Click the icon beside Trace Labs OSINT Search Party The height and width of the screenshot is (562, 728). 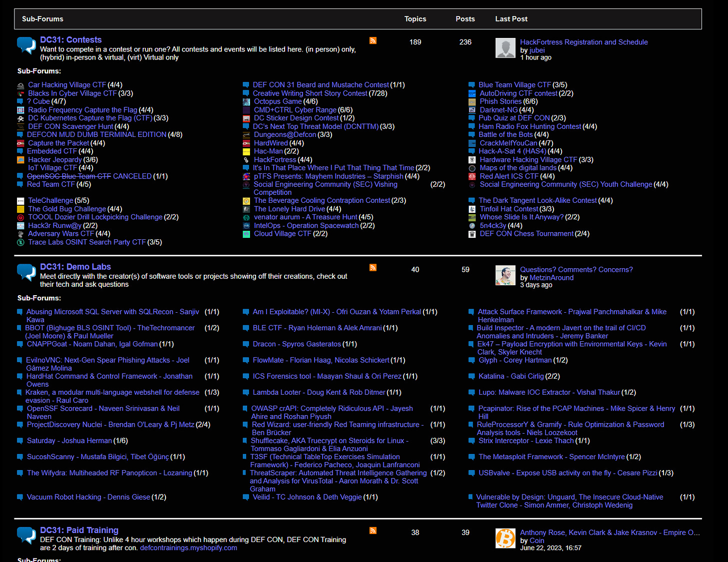click(20, 242)
